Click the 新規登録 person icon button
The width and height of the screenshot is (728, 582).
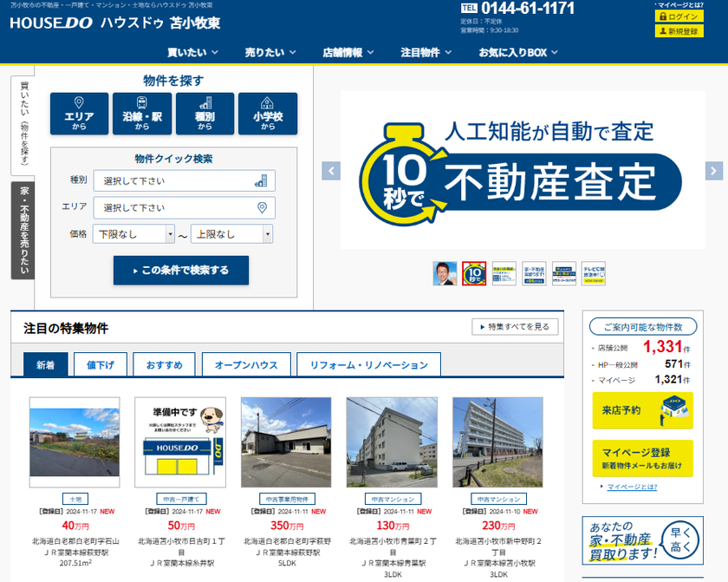[x=679, y=31]
